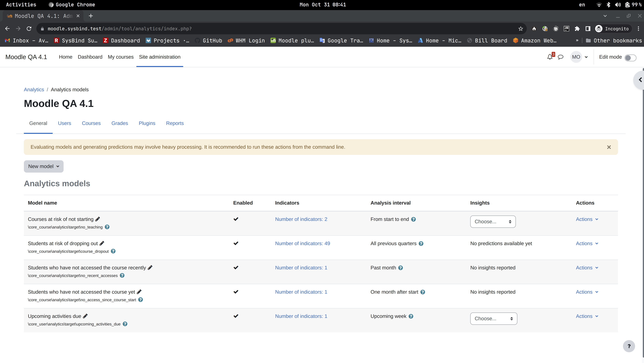Dismiss the heavy processing warning

tap(609, 147)
